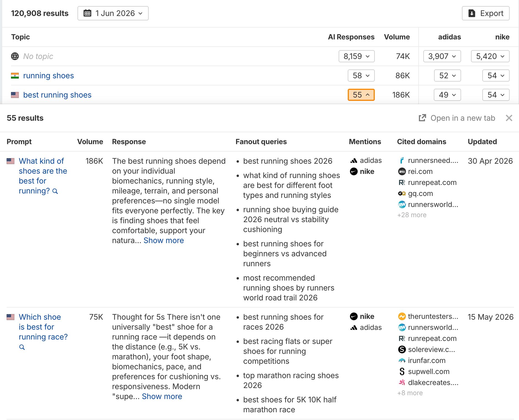519x420 pixels.
Task: Click the runnersneed favicon
Action: pos(402,160)
